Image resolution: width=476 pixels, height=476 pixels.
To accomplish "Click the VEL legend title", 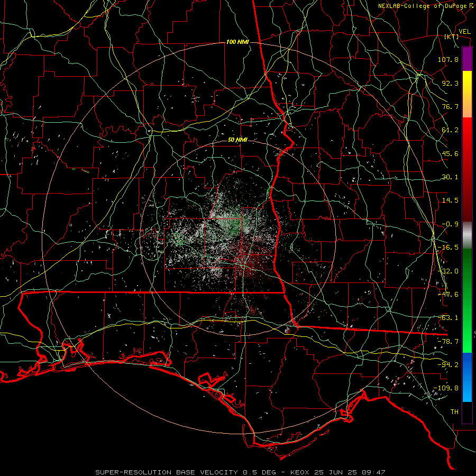I will [464, 31].
